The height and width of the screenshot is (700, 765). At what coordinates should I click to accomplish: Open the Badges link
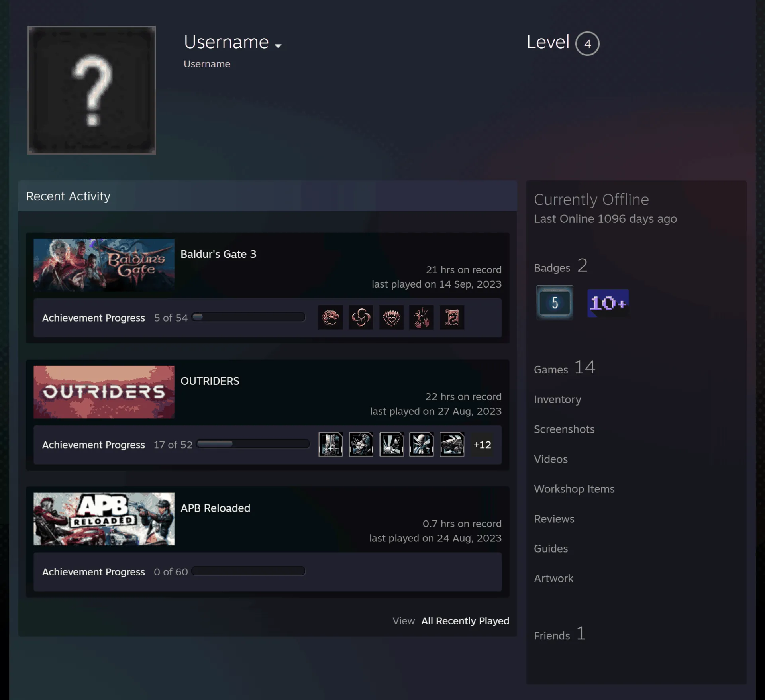561,266
